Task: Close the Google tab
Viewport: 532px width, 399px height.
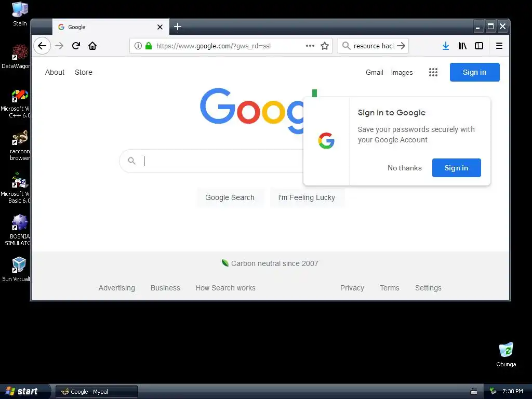Action: [160, 27]
